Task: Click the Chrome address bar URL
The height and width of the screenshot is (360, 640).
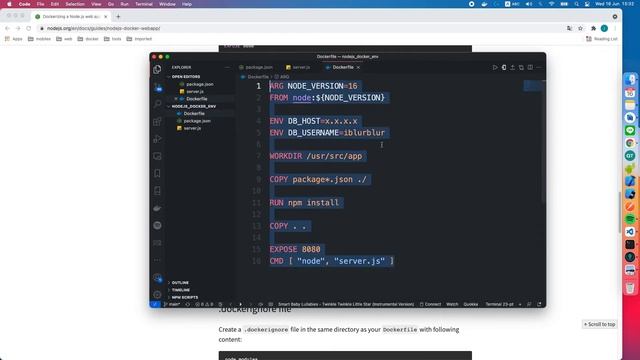Action: click(103, 28)
